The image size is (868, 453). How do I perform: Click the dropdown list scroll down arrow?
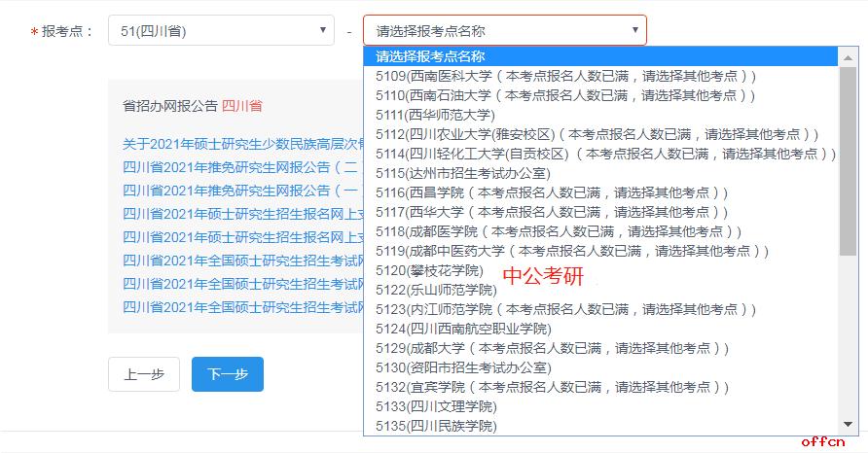click(x=848, y=426)
